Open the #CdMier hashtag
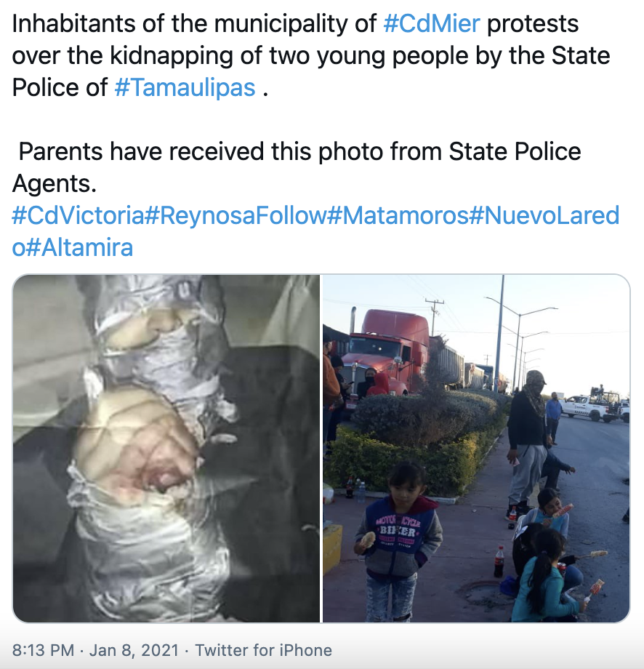The height and width of the screenshot is (669, 644). (432, 23)
